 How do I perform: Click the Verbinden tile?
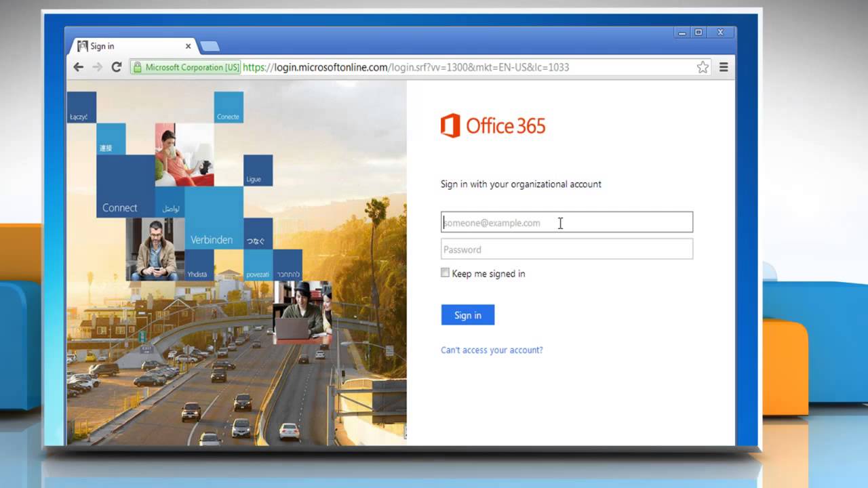pos(214,218)
